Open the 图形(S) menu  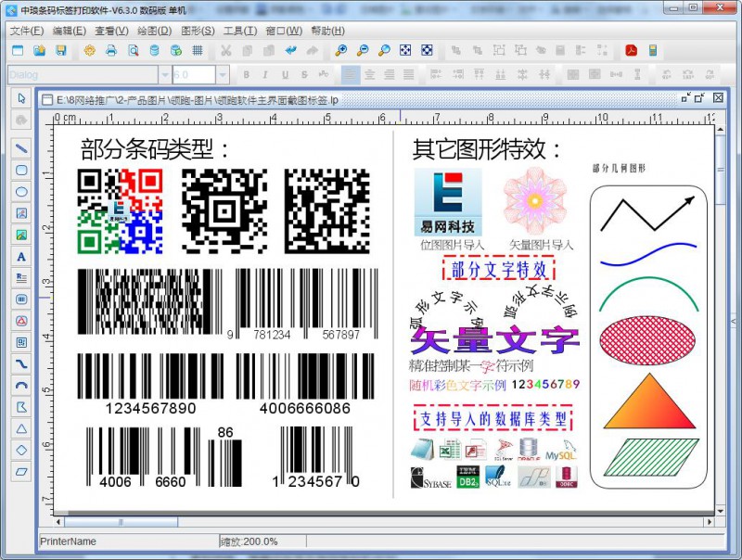pos(198,31)
